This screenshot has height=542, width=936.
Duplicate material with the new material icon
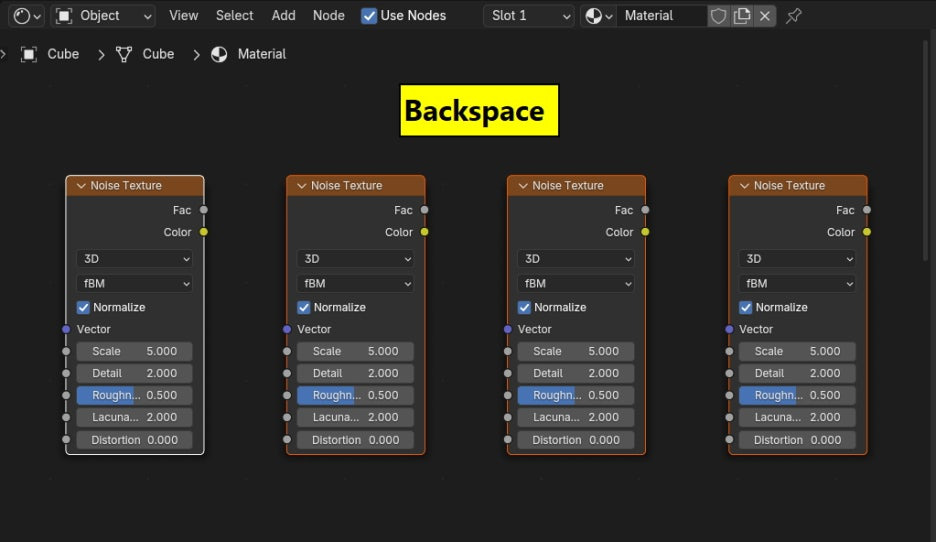click(741, 16)
